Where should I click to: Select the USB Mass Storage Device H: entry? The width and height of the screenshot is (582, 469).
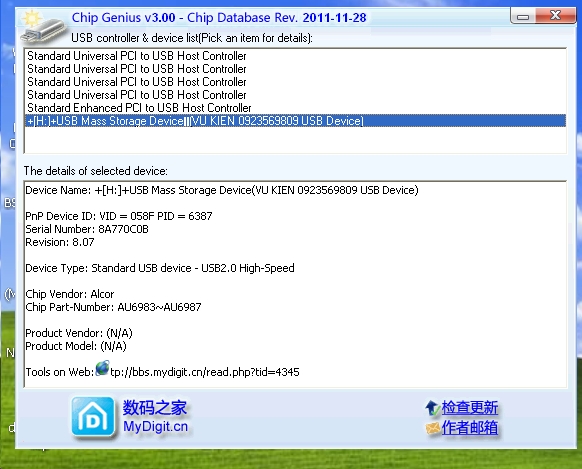pyautogui.click(x=295, y=121)
